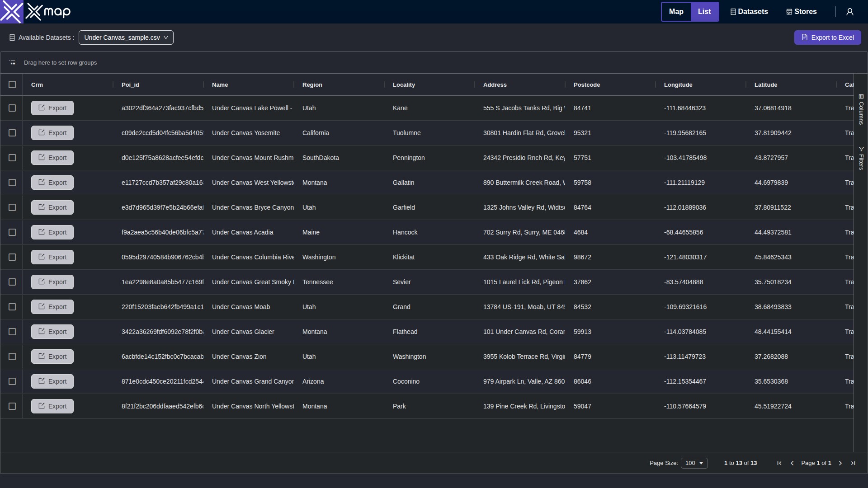This screenshot has width=868, height=488.
Task: Switch to the Map view tab
Action: 676,12
